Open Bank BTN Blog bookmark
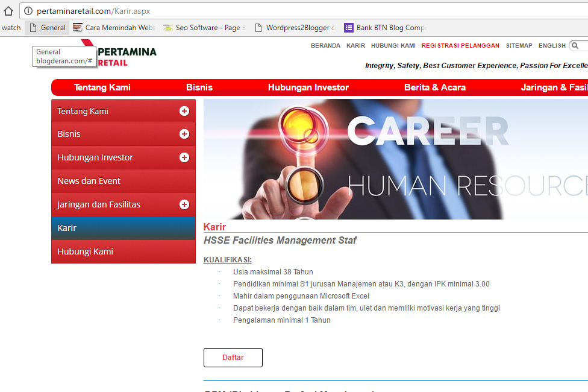The height and width of the screenshot is (392, 588). pos(386,28)
